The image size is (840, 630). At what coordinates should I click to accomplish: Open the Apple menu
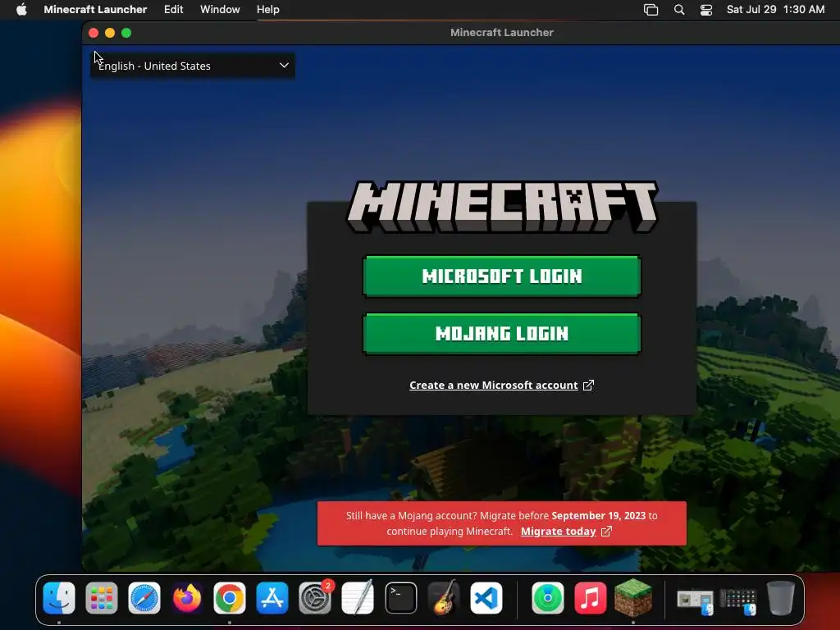tap(21, 9)
